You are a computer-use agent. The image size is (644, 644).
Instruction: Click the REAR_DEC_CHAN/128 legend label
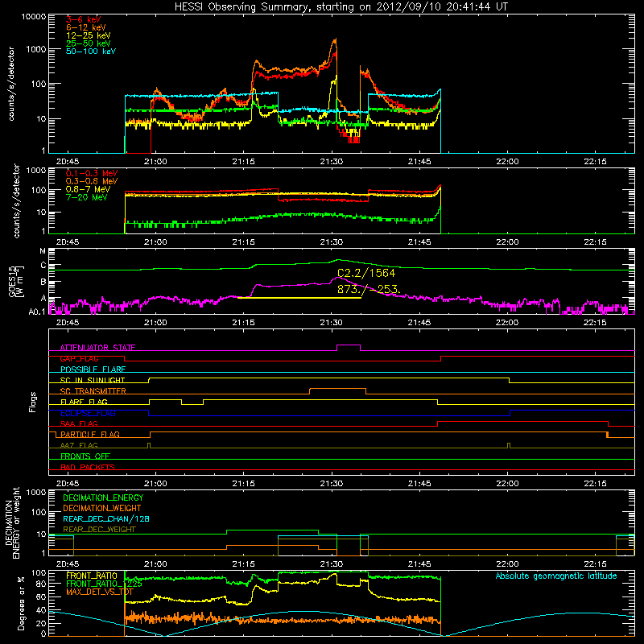106,518
